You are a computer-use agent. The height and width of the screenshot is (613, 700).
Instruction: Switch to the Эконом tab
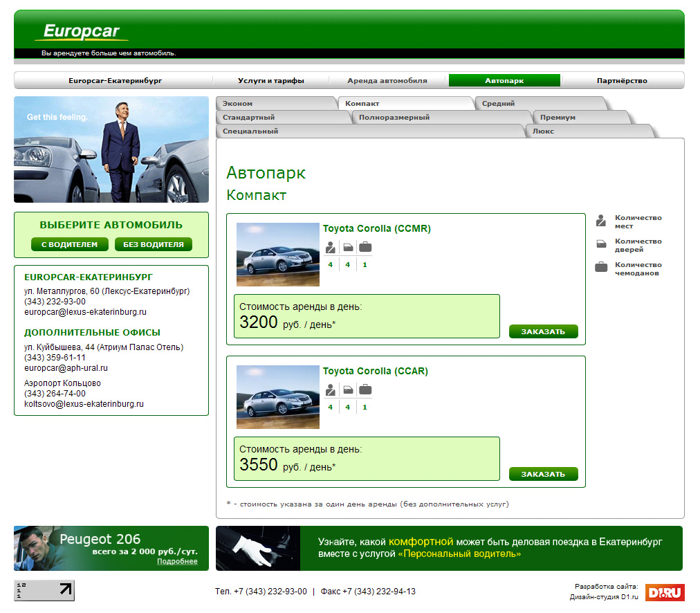[x=276, y=104]
